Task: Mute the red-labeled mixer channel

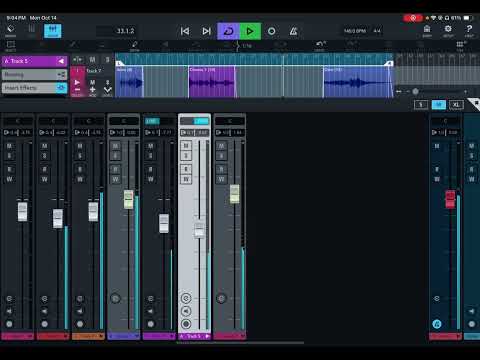Action: (45, 146)
